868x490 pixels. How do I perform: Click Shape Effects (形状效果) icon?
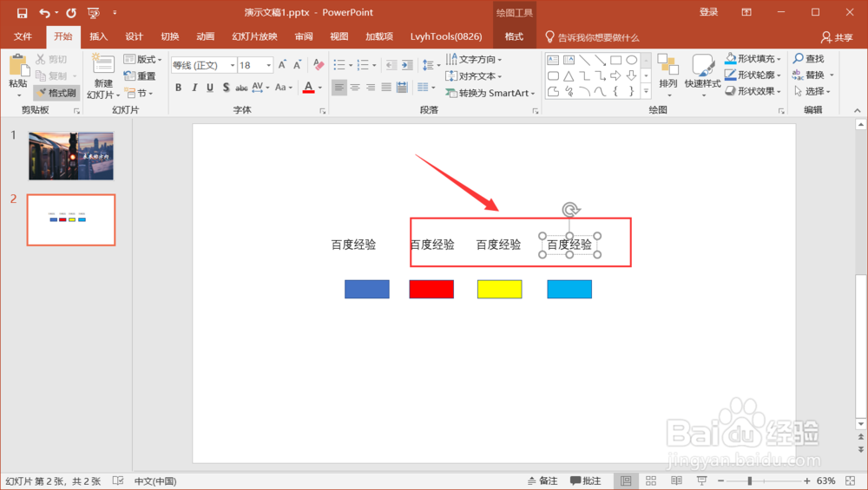(x=731, y=91)
